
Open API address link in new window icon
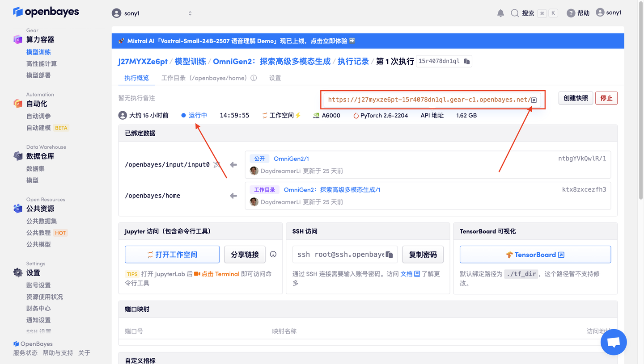[534, 100]
